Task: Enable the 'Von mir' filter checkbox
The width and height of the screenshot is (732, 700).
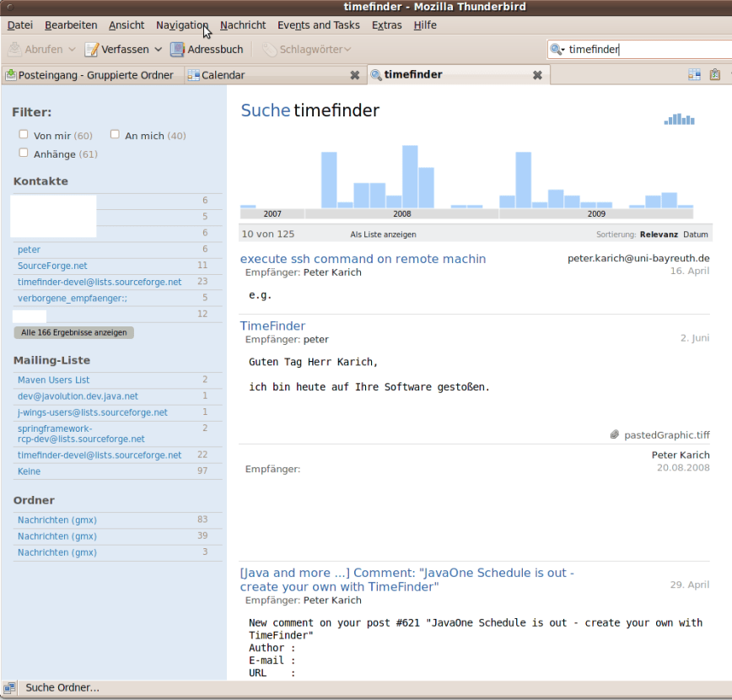Action: pyautogui.click(x=24, y=134)
